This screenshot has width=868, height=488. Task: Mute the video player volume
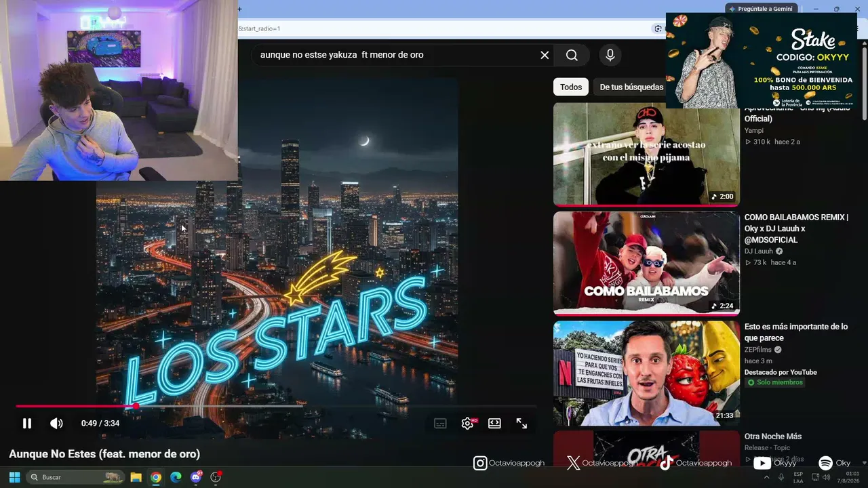[56, 424]
